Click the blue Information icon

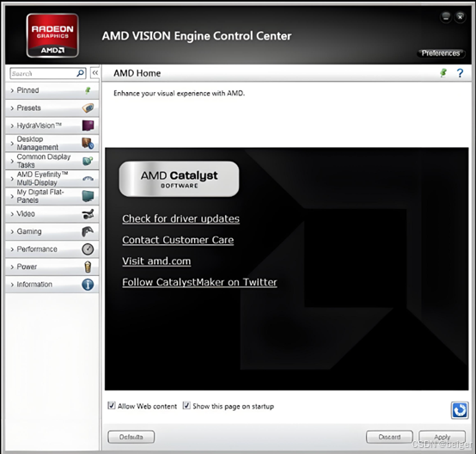coord(88,285)
